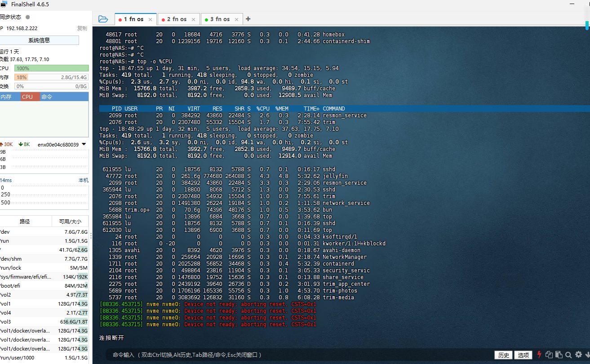590x364 pixels.
Task: Click the FinalShell app icon in title bar
Action: [4, 4]
